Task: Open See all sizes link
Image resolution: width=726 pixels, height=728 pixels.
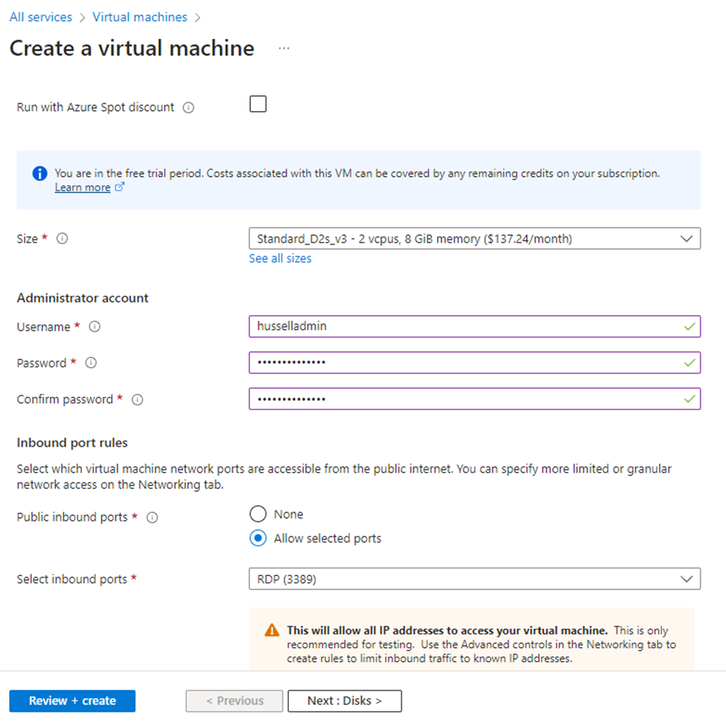Action: [x=280, y=258]
